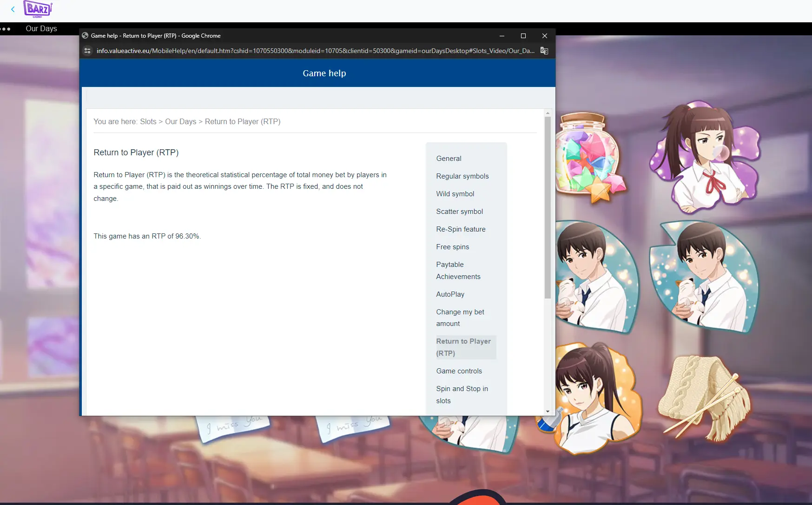Open the Wild symbol help page
Image resolution: width=812 pixels, height=505 pixels.
click(455, 194)
